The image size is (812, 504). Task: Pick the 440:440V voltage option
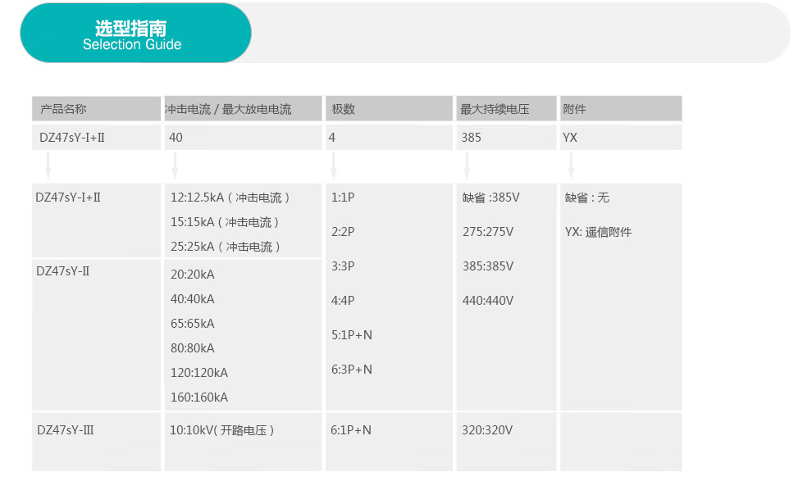487,301
